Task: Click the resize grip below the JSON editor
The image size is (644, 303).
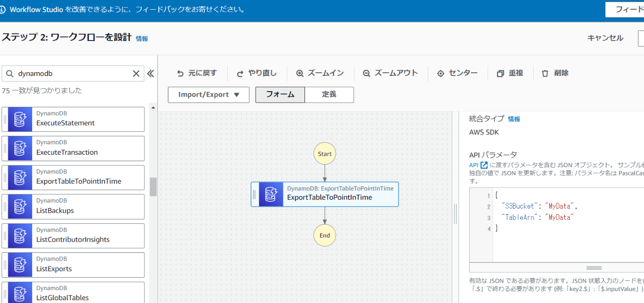Action: tap(594, 268)
